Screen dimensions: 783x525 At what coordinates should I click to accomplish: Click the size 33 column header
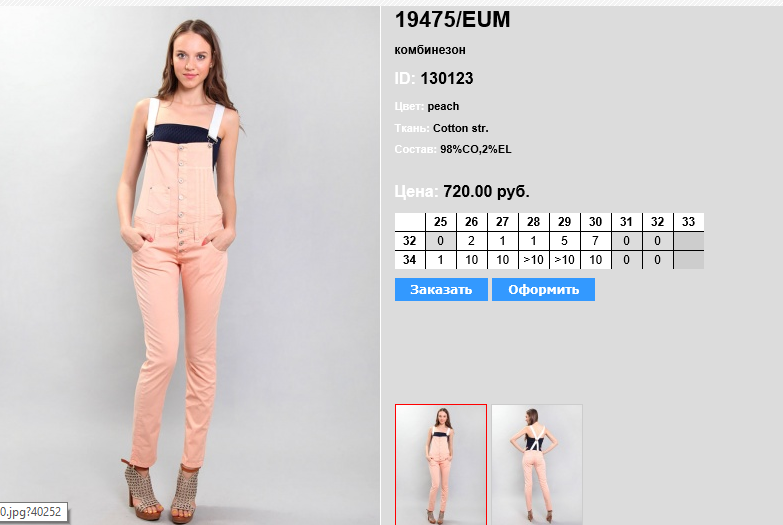tap(689, 222)
